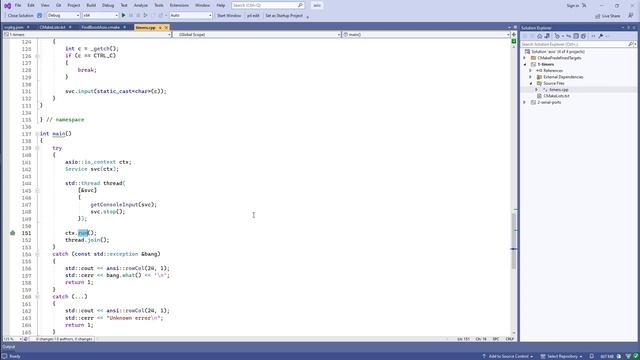Expand the References node

531,71
